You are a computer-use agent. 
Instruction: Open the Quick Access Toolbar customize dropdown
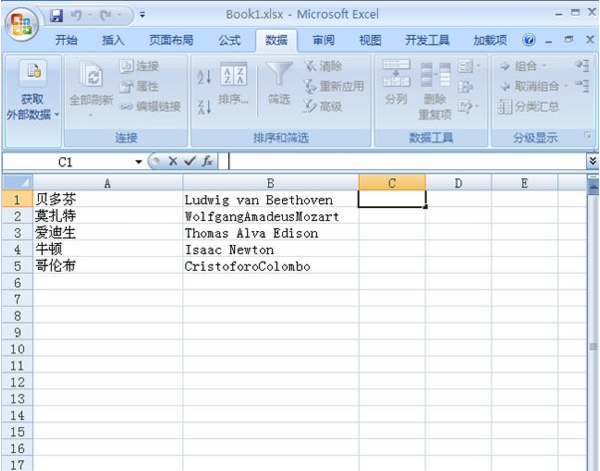coord(142,15)
